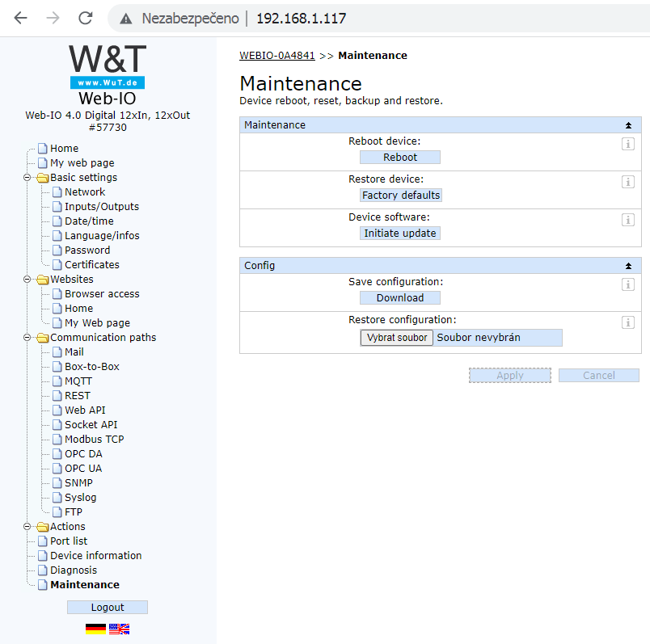Click the info icon next to Reboot device
This screenshot has height=644, width=650.
coord(628,142)
